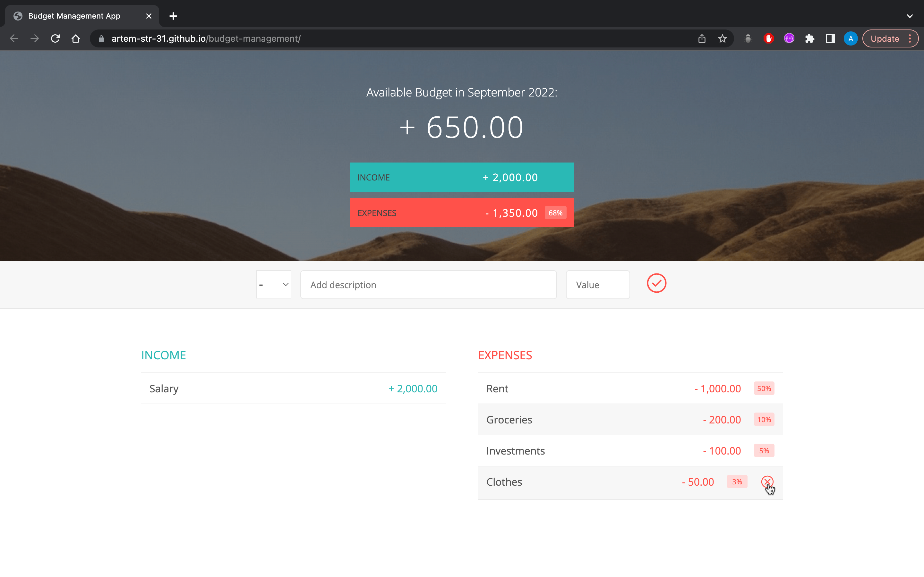Viewport: 924px width, 577px height.
Task: Expand the tab search chevron
Action: 910,16
